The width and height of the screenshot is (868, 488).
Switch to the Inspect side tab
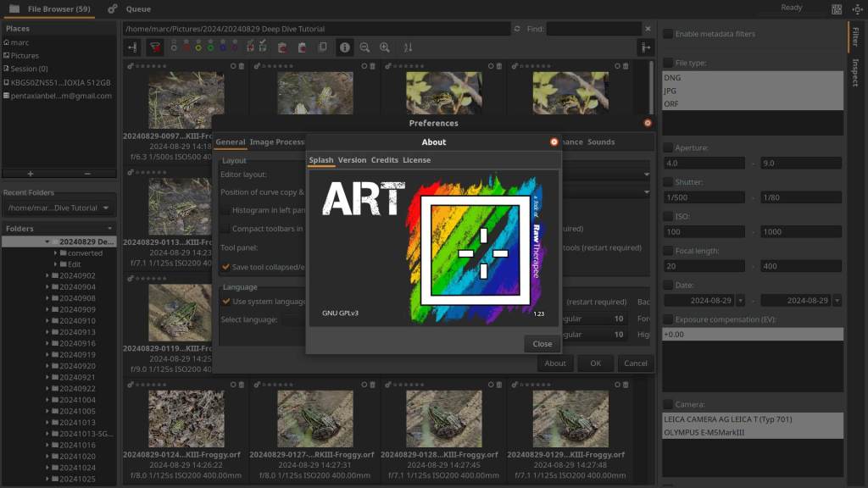click(x=855, y=73)
